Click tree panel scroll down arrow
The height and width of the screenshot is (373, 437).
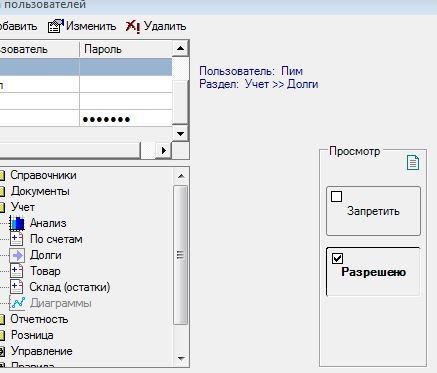pyautogui.click(x=181, y=359)
